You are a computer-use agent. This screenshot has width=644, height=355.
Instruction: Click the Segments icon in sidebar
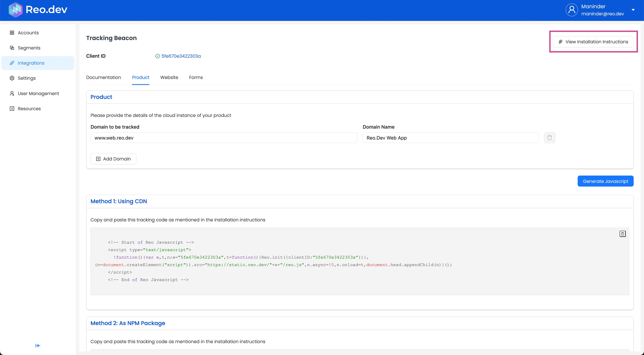12,48
